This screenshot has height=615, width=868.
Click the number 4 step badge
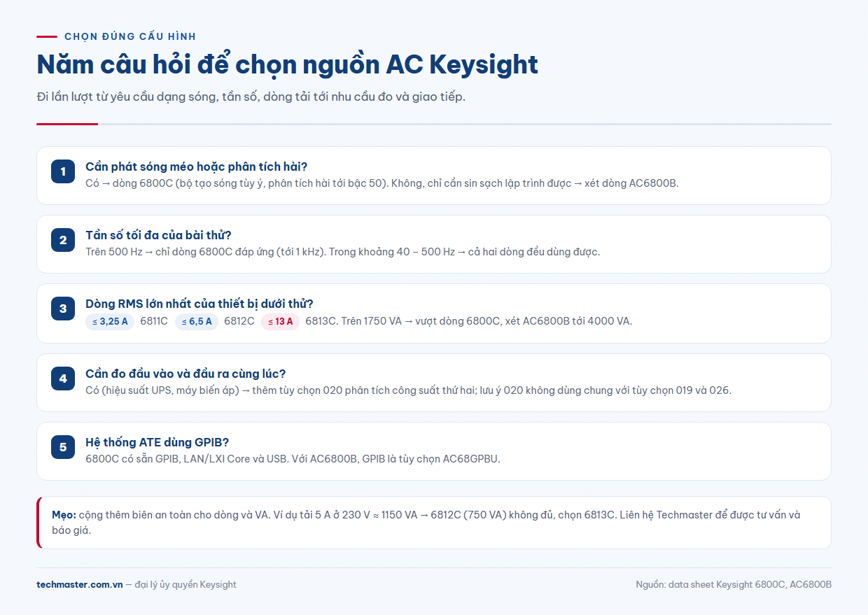(63, 379)
